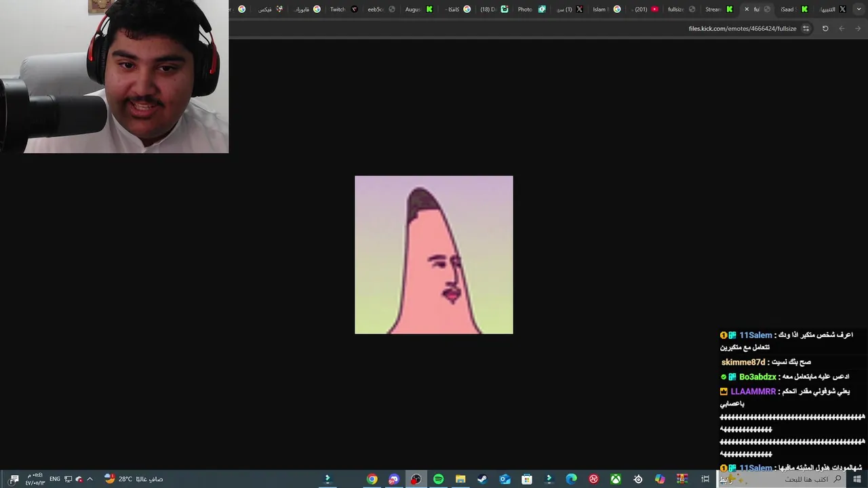Open the WinRAR archive icon in taskbar
Image resolution: width=868 pixels, height=488 pixels.
pyautogui.click(x=682, y=479)
